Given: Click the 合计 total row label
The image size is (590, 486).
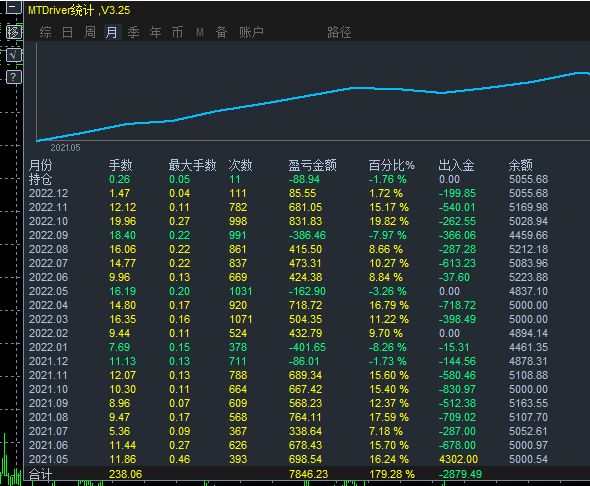Looking at the screenshot, I should tap(40, 474).
